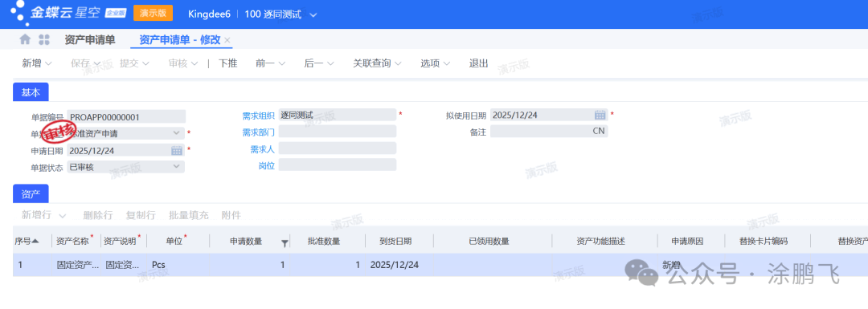Click the CN language marker in 备注
868x309 pixels.
pos(598,132)
